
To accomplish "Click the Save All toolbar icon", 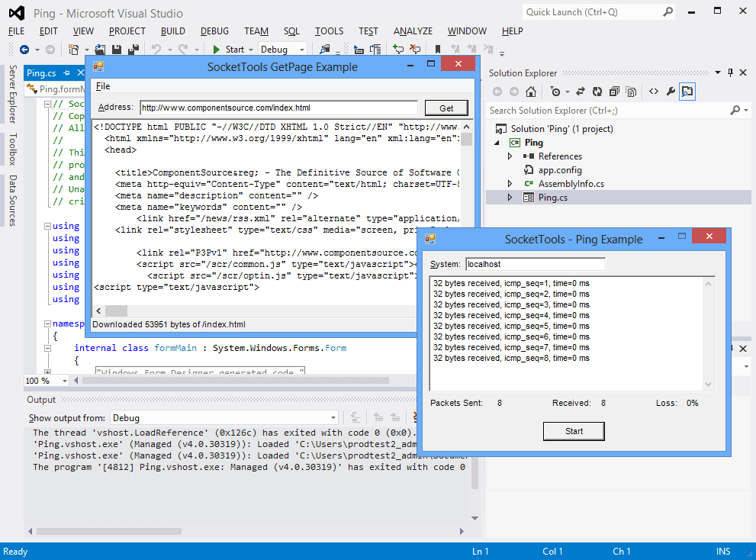I will point(134,49).
